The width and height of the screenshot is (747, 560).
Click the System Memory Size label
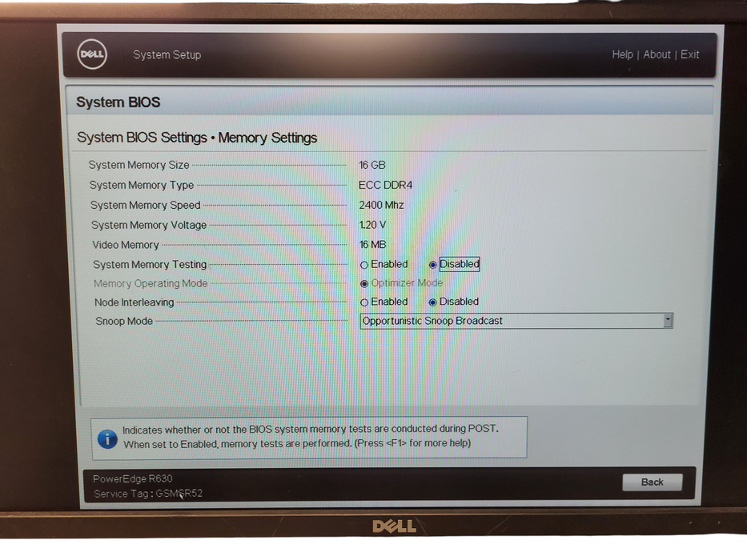tap(139, 165)
